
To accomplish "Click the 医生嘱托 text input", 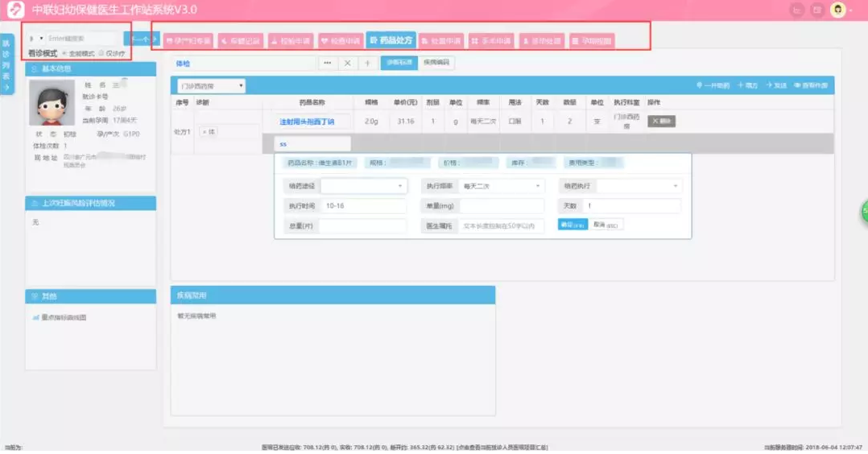I will click(502, 226).
